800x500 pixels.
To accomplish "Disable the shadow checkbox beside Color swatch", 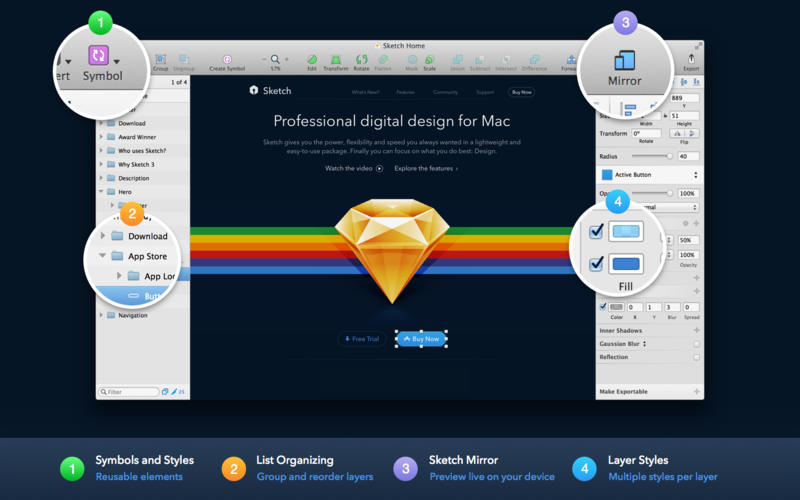I will pyautogui.click(x=601, y=306).
